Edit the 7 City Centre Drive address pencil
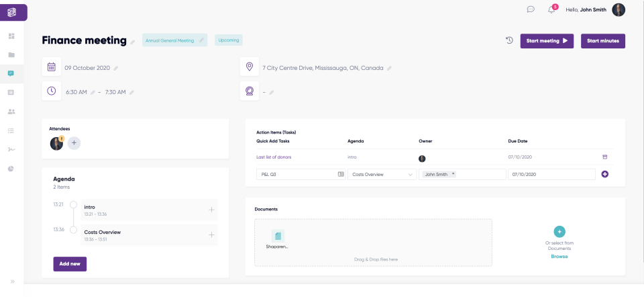The image size is (644, 297). tap(389, 69)
